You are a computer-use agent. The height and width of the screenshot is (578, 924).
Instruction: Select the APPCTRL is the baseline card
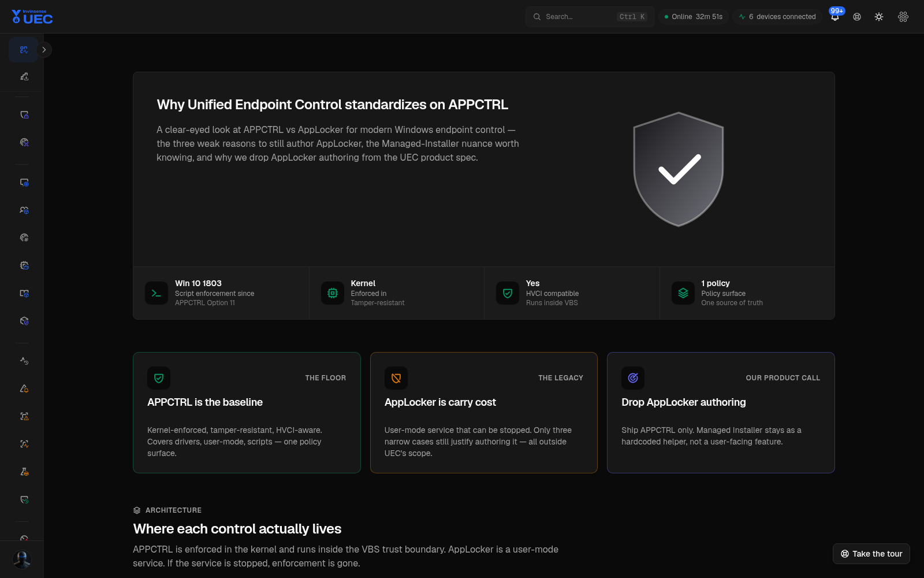(247, 413)
